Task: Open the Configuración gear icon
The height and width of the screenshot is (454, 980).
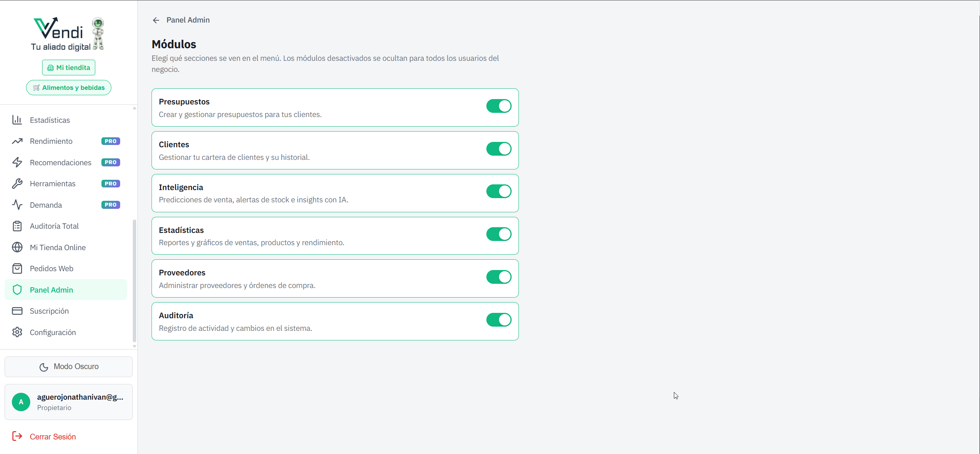Action: tap(18, 332)
